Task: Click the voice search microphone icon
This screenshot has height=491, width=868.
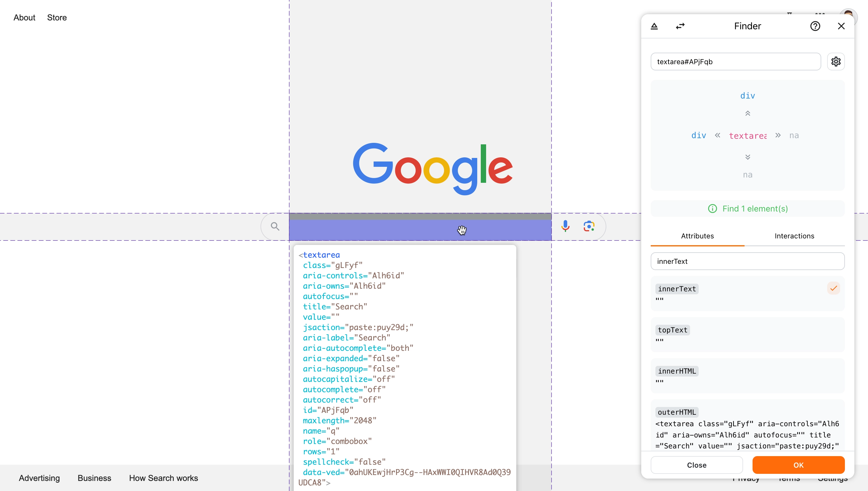Action: [x=565, y=226]
